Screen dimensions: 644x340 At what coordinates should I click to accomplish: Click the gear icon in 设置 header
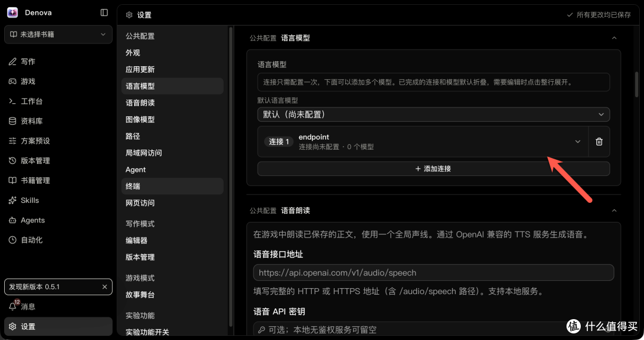(129, 15)
